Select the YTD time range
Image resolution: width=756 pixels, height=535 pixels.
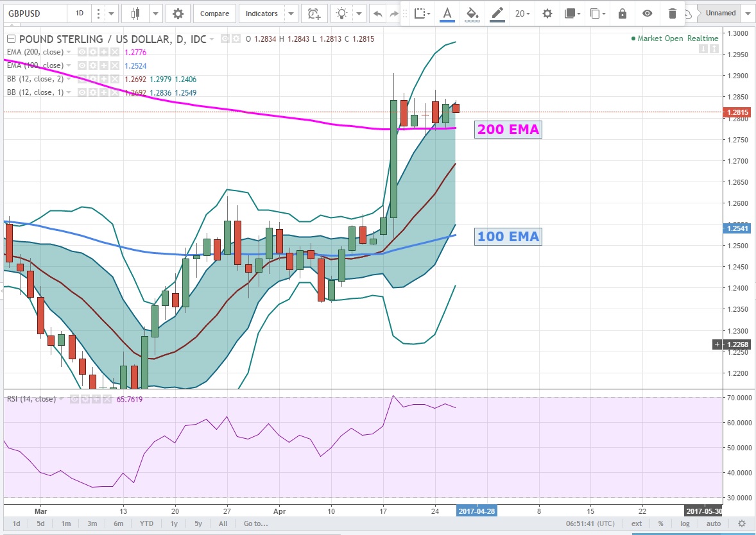pyautogui.click(x=146, y=523)
